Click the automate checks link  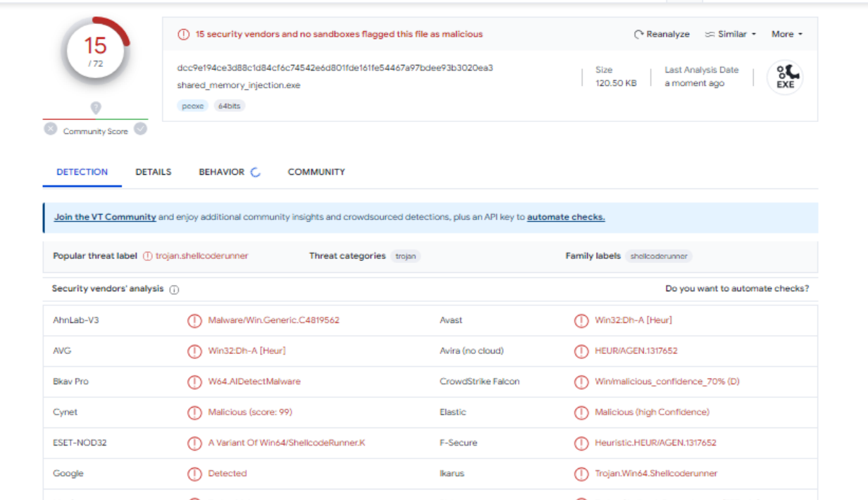[566, 217]
